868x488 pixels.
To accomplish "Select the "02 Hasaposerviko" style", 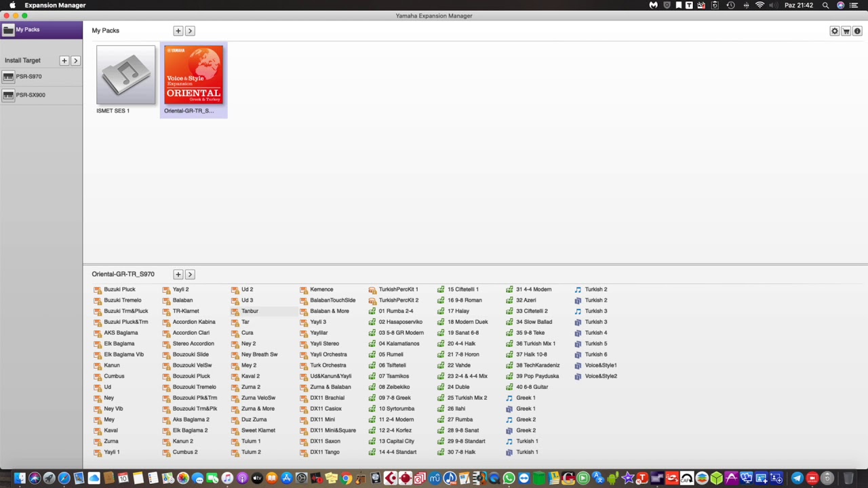I will click(401, 322).
